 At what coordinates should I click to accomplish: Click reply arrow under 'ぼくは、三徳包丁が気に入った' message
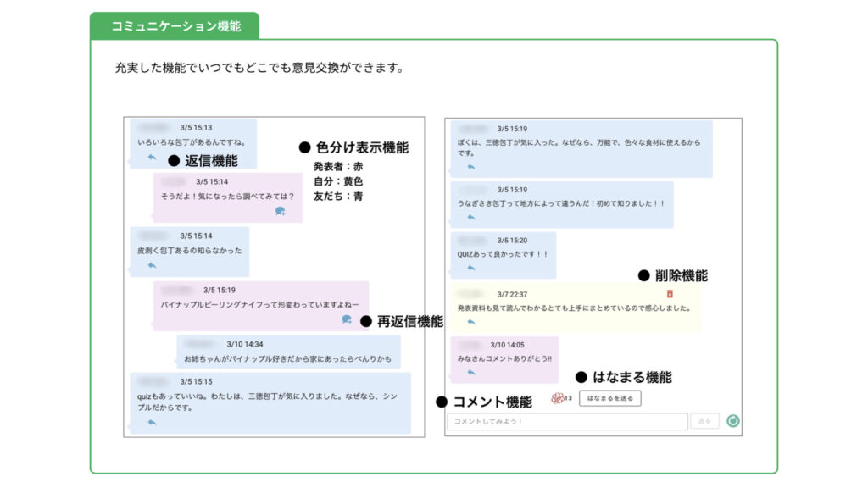click(471, 167)
